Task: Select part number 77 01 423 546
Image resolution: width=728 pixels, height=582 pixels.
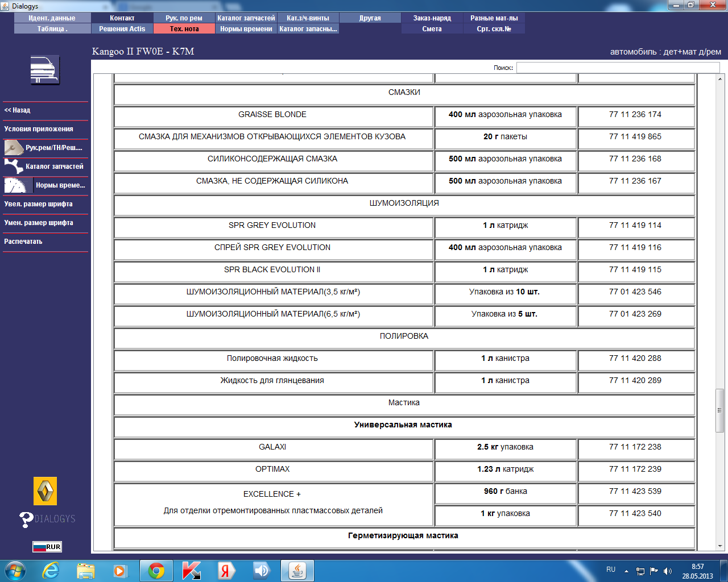Action: [x=635, y=292]
